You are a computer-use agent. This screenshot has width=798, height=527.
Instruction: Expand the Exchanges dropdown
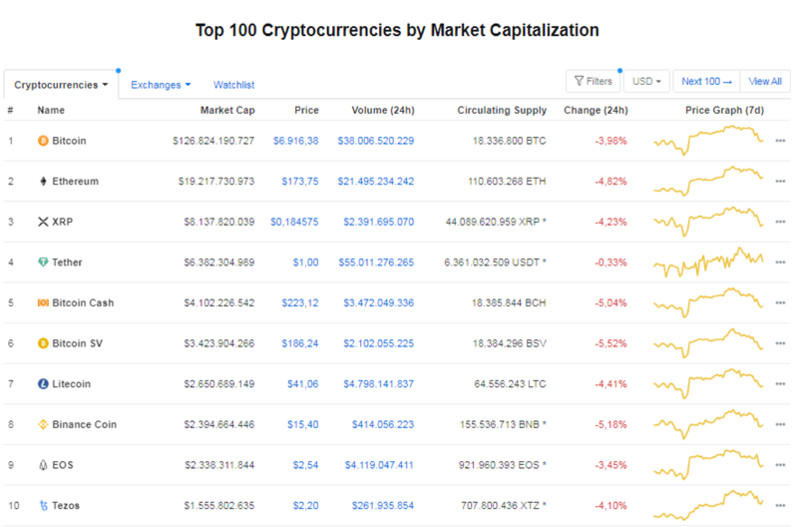click(x=160, y=85)
